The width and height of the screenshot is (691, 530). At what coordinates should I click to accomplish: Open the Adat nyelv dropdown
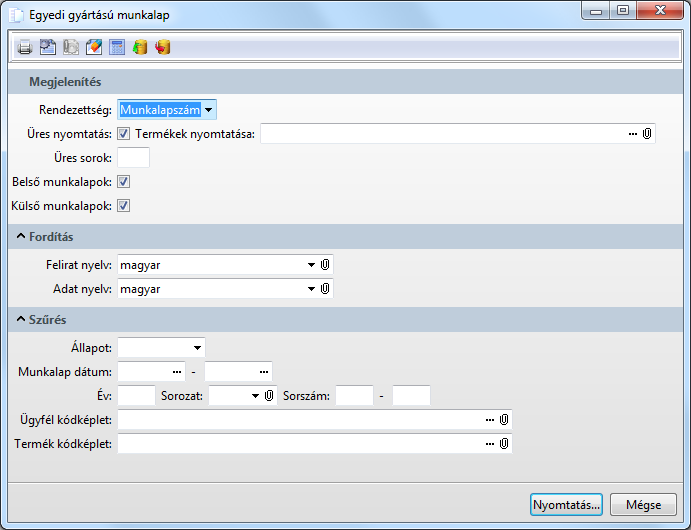[311, 289]
